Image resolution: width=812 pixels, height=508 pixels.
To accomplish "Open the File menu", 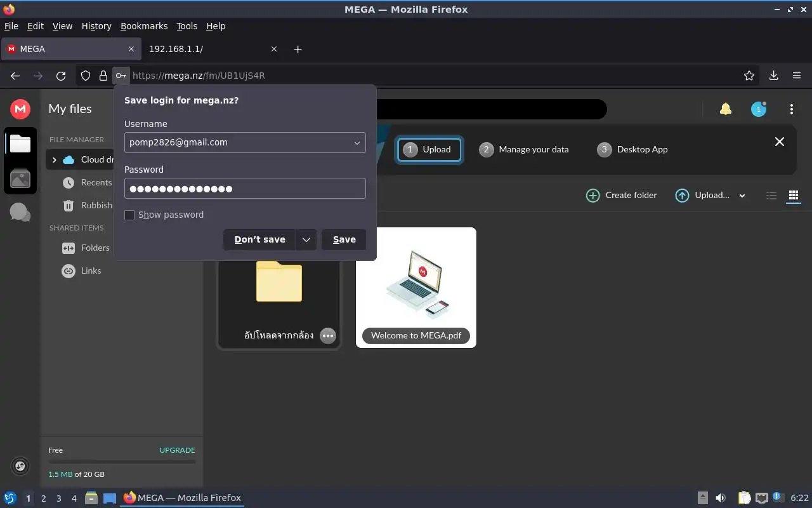I will click(11, 26).
